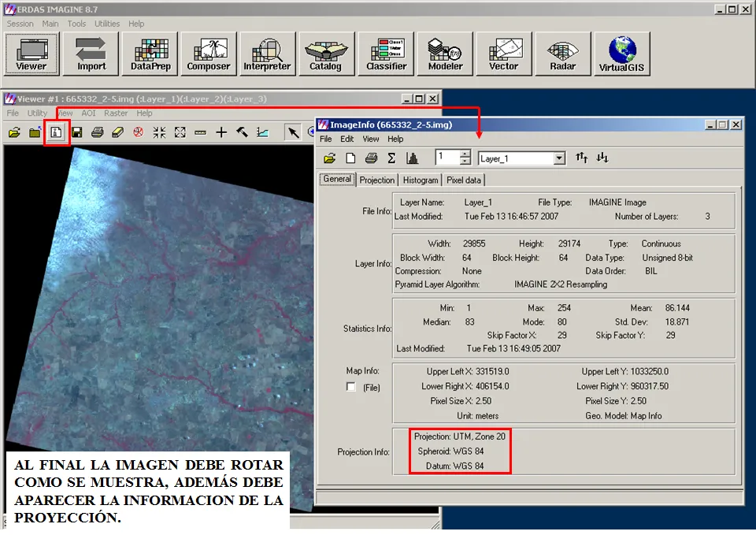Click the ImageInfo icon in Viewer toolbar

click(57, 132)
